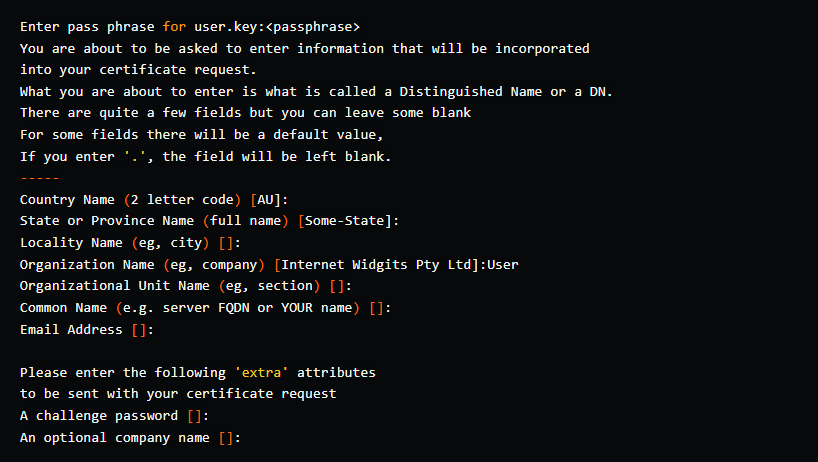Click the '[Some-State]' default value
Viewport: 818px width, 462px height.
[345, 221]
